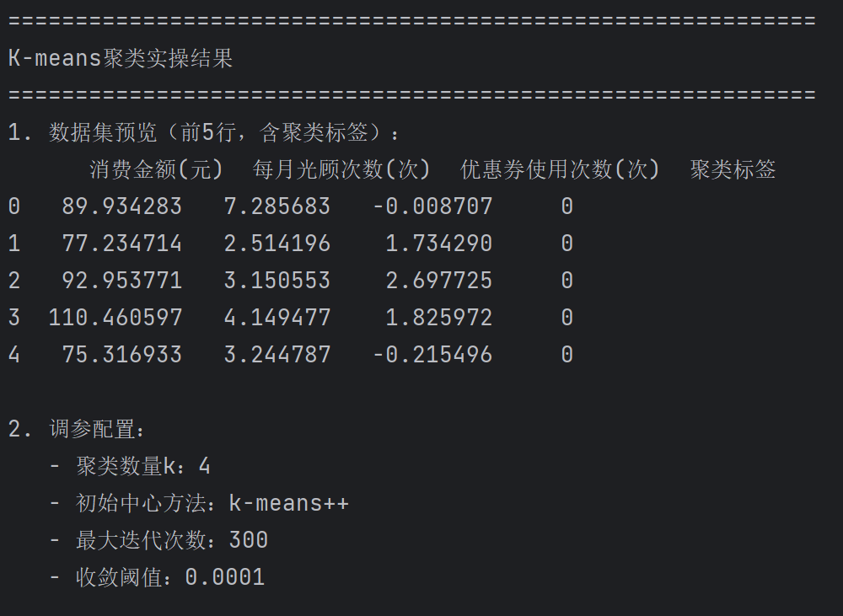Click column header '聚类标签'
This screenshot has height=616, width=843.
pyautogui.click(x=733, y=169)
